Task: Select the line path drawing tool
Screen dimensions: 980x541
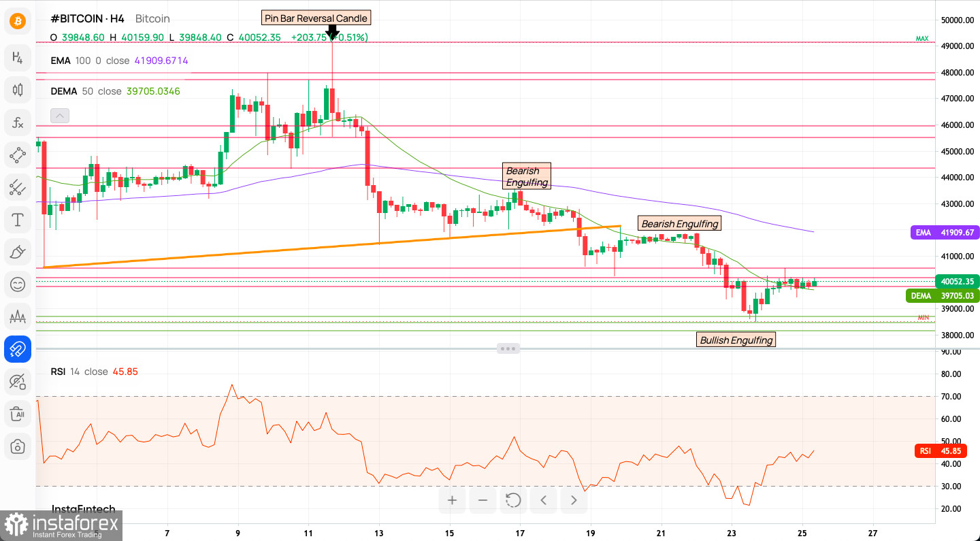Action: pos(18,154)
